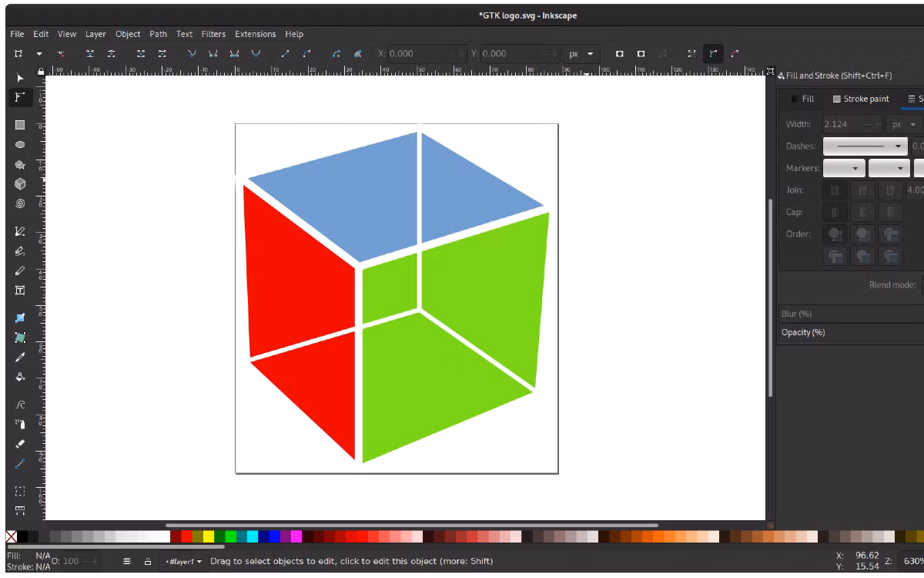This screenshot has width=924, height=578.
Task: Open the Filters menu
Action: [213, 34]
